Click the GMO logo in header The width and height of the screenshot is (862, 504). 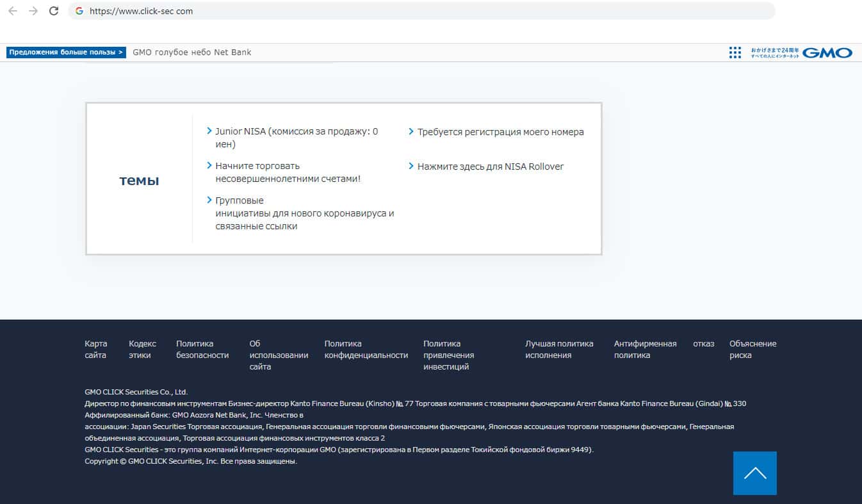click(x=827, y=53)
